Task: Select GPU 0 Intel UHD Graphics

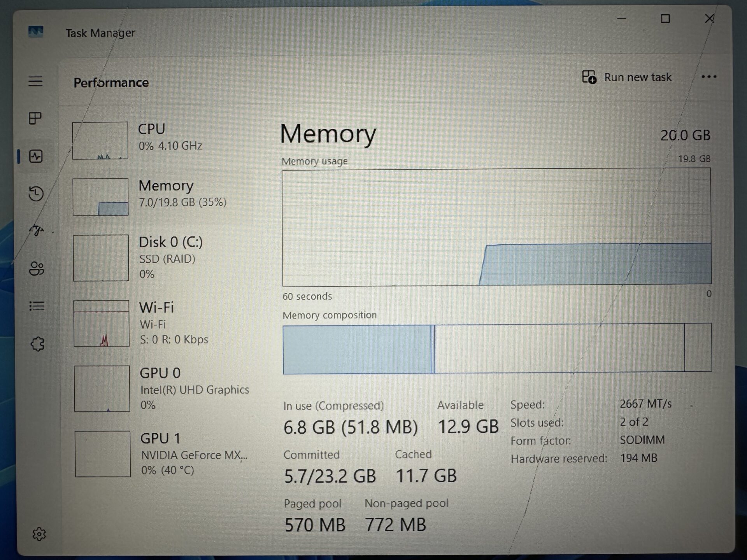Action: [x=163, y=388]
